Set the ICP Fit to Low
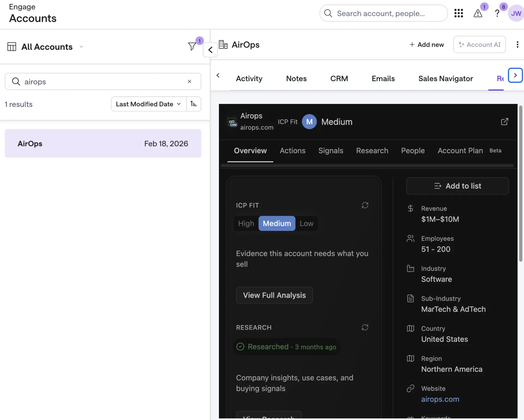 click(x=306, y=223)
